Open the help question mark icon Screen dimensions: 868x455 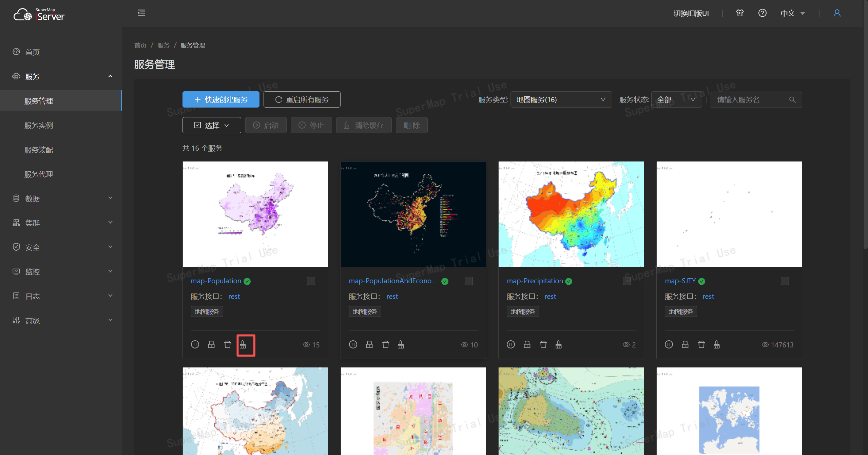tap(762, 13)
